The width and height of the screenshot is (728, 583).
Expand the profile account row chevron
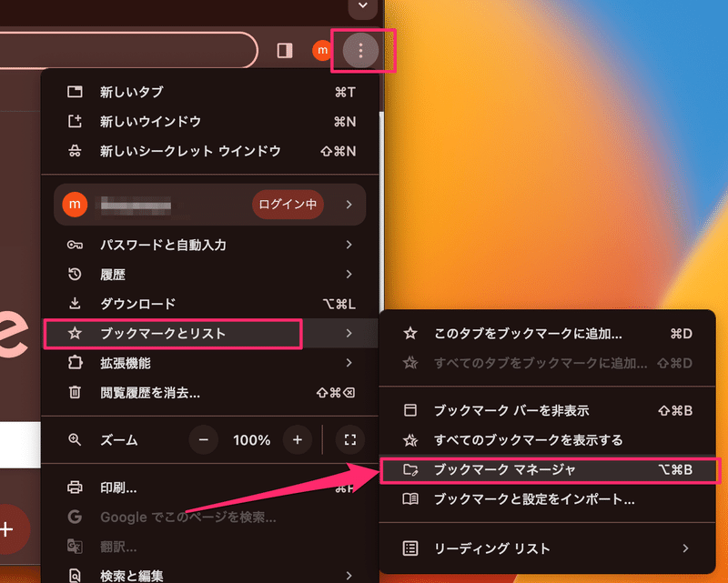coord(349,205)
